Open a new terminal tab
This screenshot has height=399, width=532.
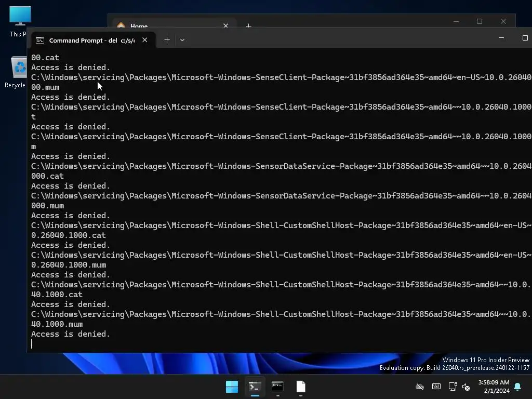coord(167,40)
